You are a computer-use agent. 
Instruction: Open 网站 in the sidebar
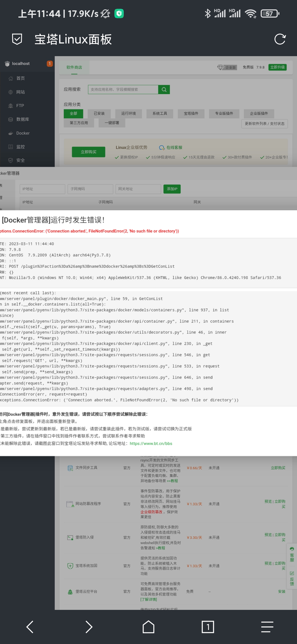pos(21,92)
